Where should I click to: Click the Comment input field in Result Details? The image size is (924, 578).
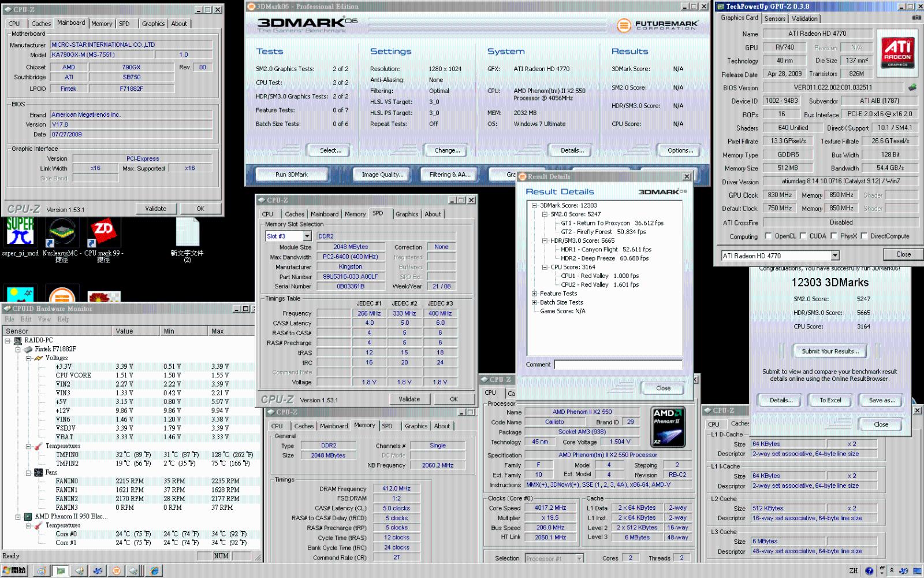tap(618, 364)
